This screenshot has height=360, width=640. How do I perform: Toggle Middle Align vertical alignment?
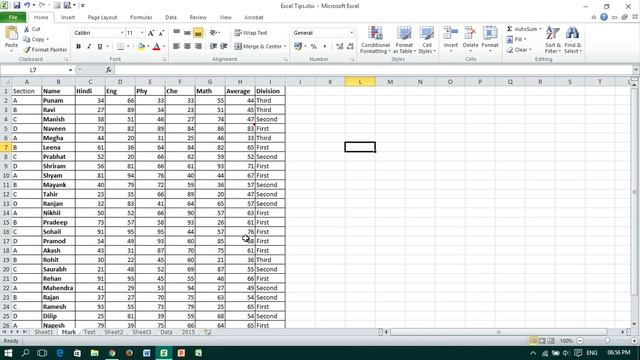click(x=187, y=33)
